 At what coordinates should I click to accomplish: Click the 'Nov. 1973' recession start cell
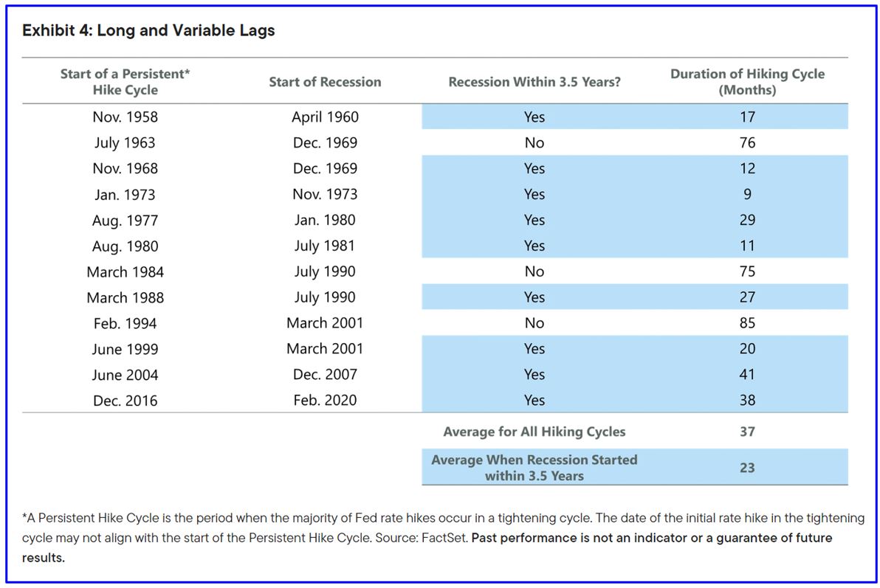tap(325, 194)
